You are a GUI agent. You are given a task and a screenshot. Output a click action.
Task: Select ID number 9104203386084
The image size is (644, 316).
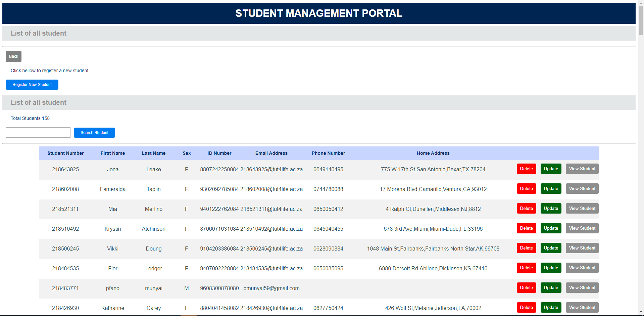219,249
